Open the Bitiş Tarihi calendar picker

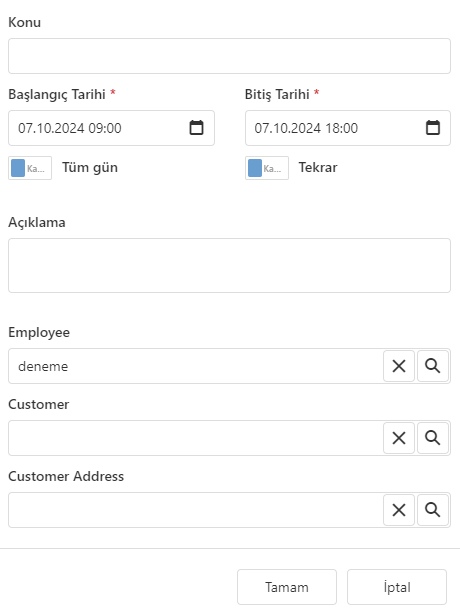pyautogui.click(x=433, y=128)
